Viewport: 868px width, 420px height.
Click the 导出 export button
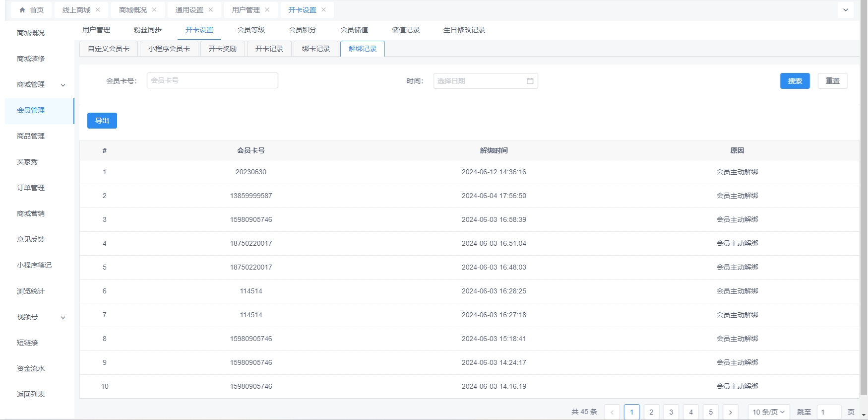[102, 121]
